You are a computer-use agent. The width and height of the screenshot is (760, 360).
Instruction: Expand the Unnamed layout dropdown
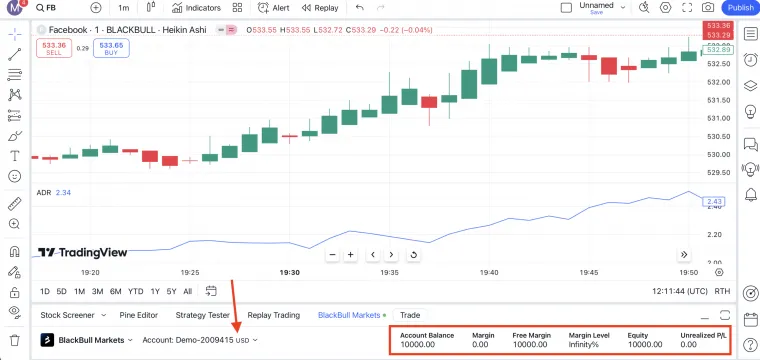[623, 8]
